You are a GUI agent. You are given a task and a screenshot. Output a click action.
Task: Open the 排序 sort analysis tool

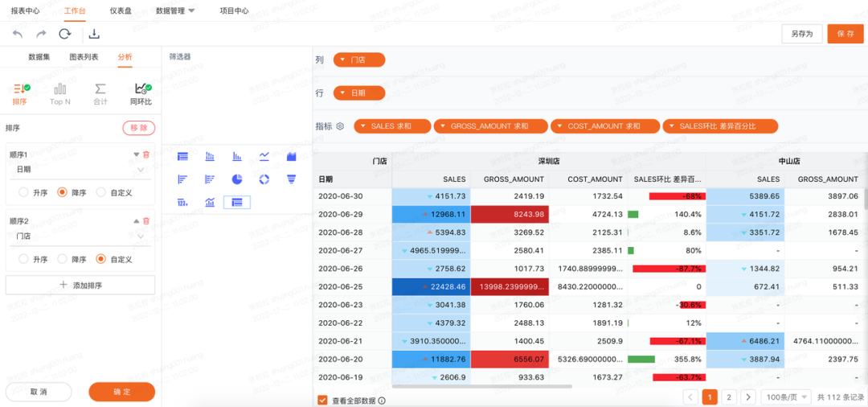coord(20,94)
